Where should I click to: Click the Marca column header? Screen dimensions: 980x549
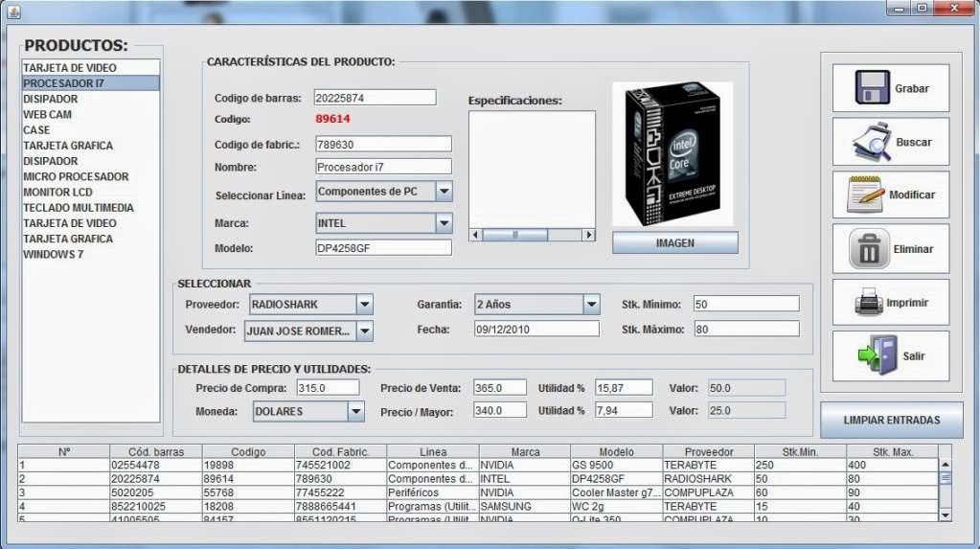(x=524, y=451)
